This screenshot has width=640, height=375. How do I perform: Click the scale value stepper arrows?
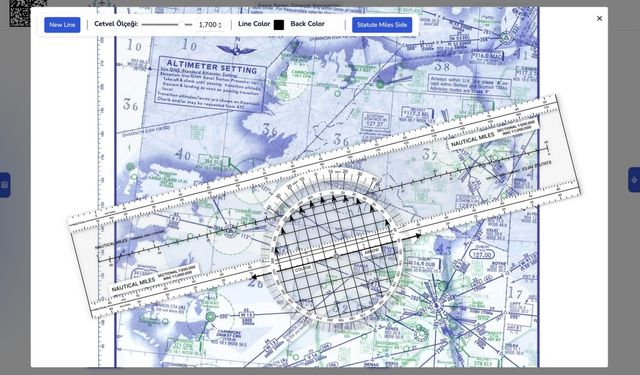pyautogui.click(x=220, y=25)
